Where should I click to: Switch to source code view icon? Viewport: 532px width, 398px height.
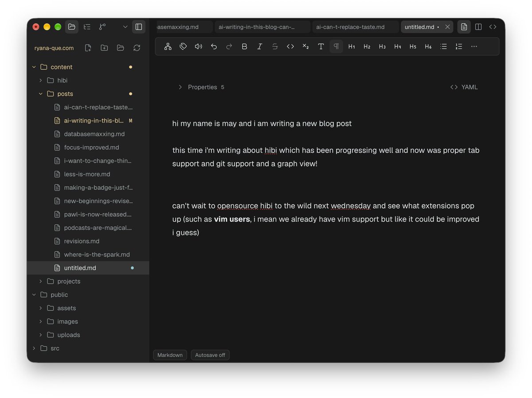point(493,27)
